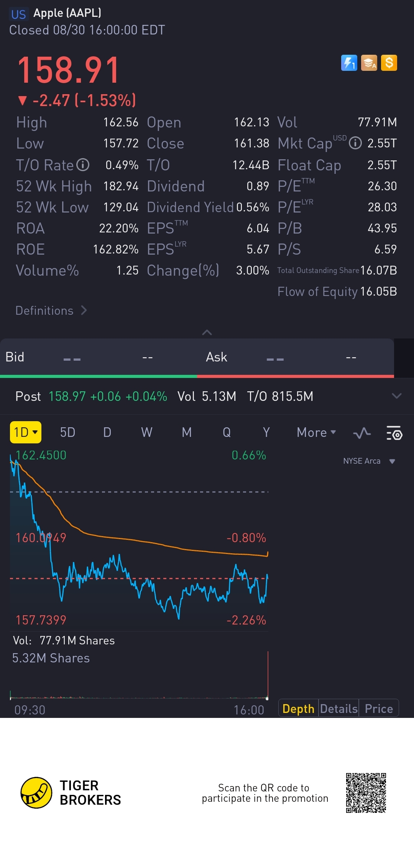Switch to the 5D chart tab
Image resolution: width=414 pixels, height=868 pixels.
tap(67, 432)
